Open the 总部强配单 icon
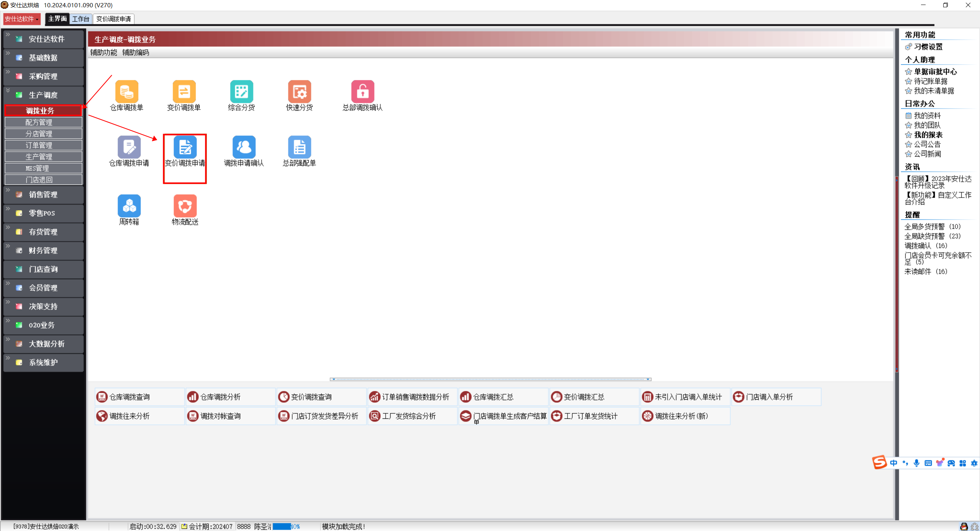This screenshot has height=531, width=980. (x=299, y=147)
